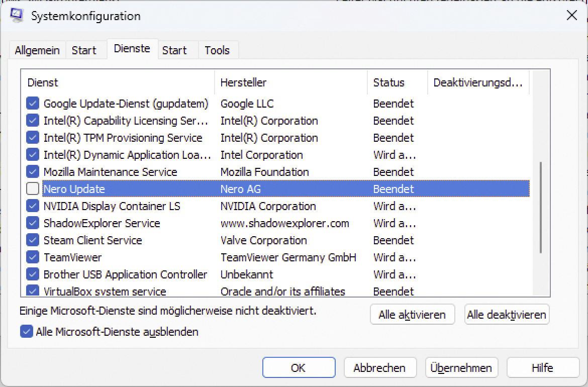
Task: Switch to the Allgemein tab
Action: pos(37,50)
